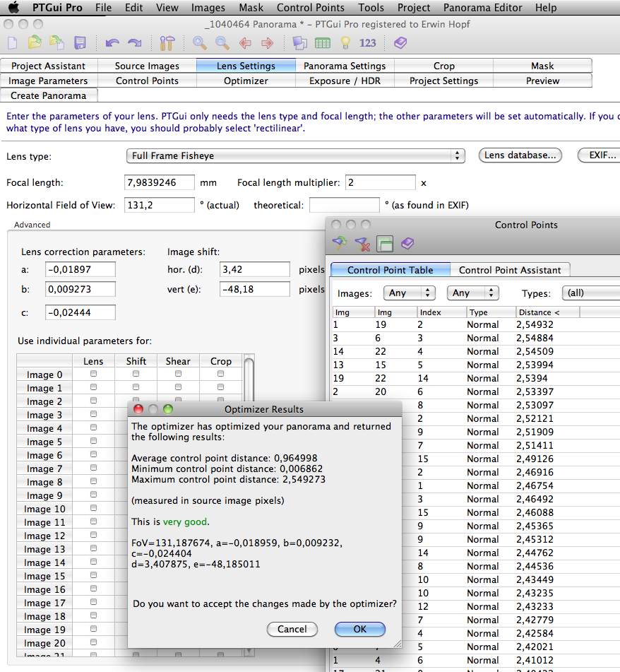This screenshot has height=672, width=620.
Task: Open the Types (all) dropdown
Action: (x=591, y=293)
